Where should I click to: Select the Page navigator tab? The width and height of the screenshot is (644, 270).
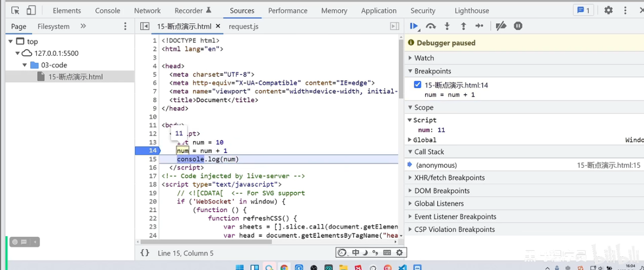tap(19, 27)
